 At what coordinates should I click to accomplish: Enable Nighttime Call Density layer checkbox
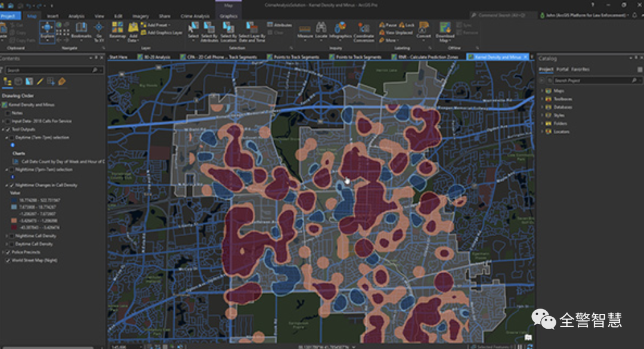(11, 236)
